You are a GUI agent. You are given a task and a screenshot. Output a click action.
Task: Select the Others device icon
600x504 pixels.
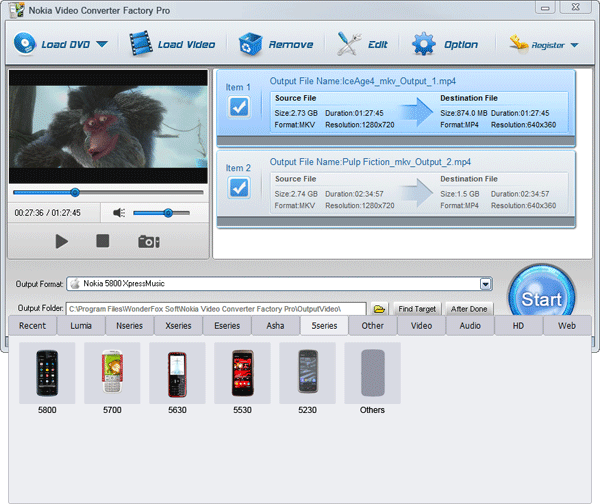click(x=372, y=373)
